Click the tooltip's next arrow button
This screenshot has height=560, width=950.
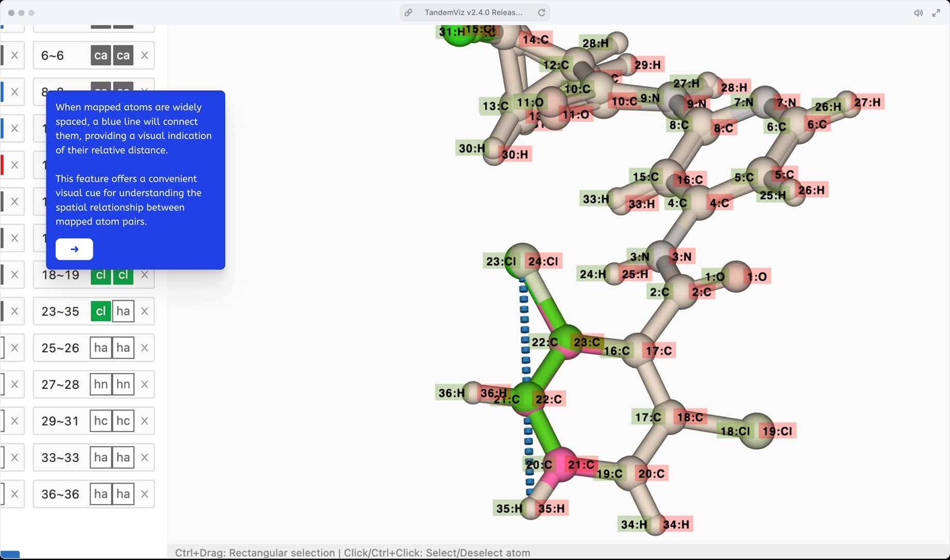(x=74, y=249)
